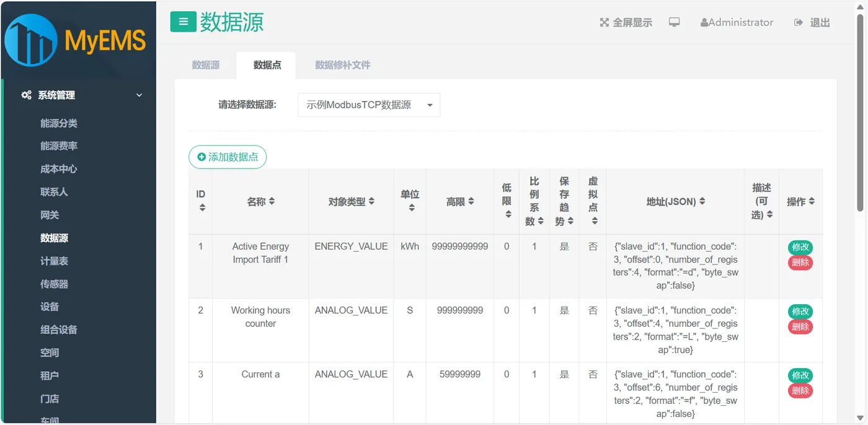
Task: Collapse the 系统管理 sidebar section
Action: (x=139, y=95)
